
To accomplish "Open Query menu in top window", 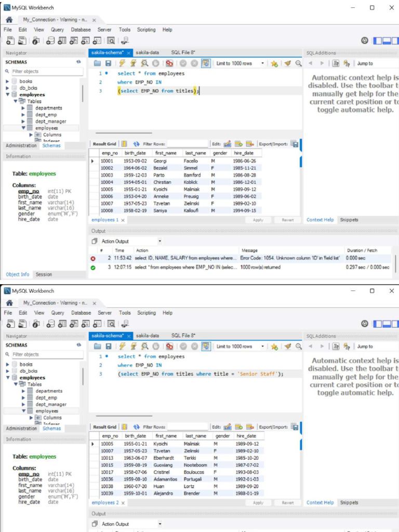I will (x=57, y=30).
